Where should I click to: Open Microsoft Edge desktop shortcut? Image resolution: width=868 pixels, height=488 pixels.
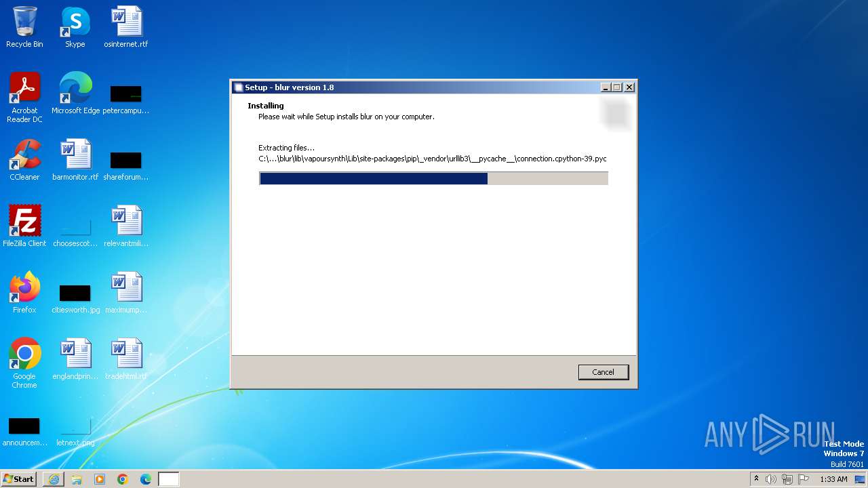click(75, 94)
